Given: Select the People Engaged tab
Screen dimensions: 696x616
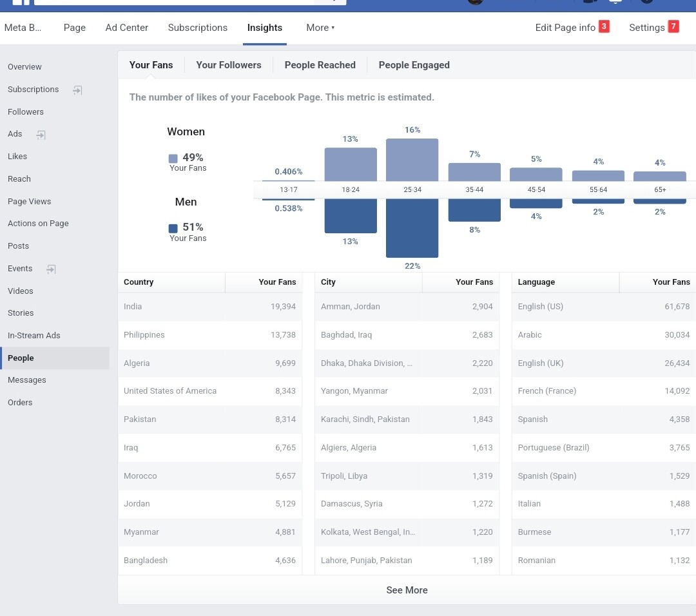Looking at the screenshot, I should click(x=414, y=65).
